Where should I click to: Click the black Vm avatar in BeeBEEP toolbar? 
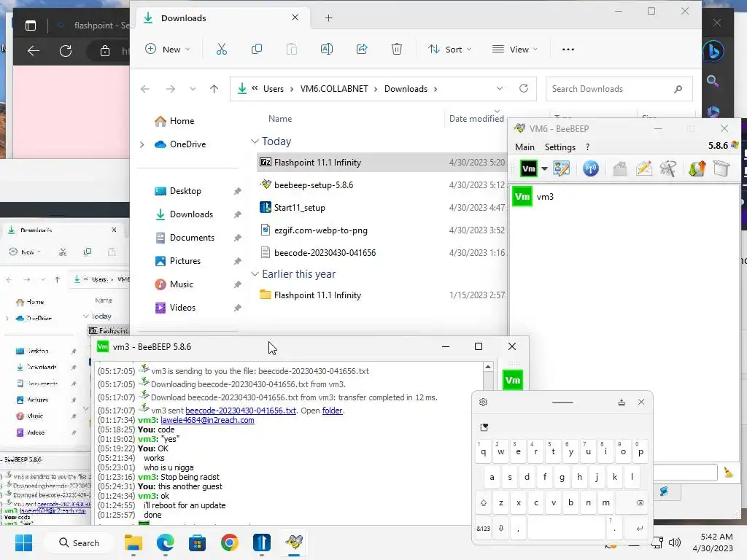click(529, 168)
